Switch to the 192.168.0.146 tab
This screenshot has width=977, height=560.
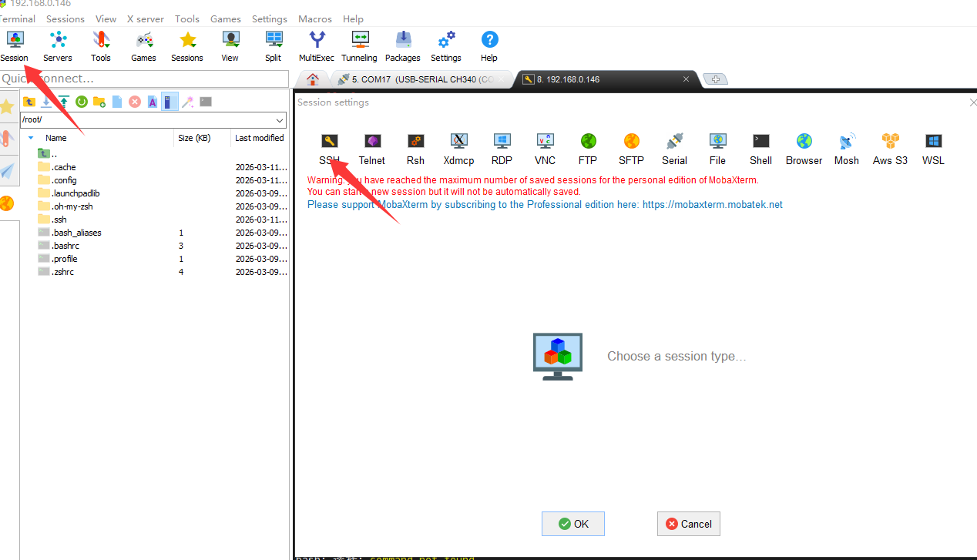605,79
